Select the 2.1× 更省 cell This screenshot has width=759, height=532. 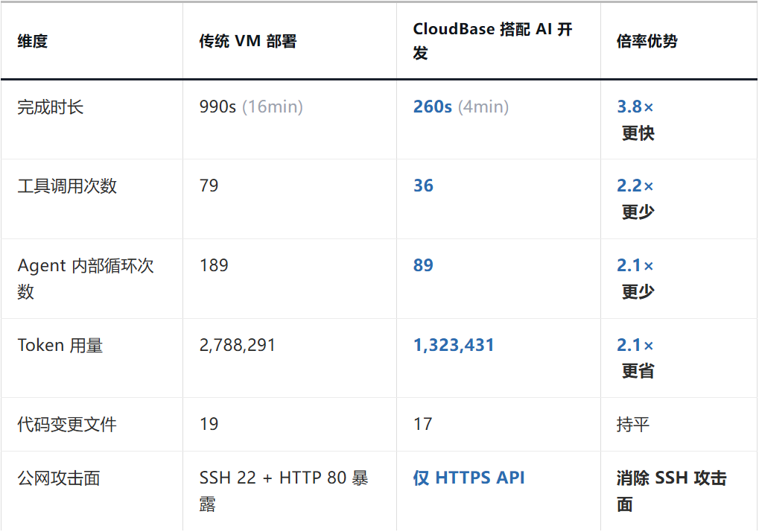tap(635, 358)
